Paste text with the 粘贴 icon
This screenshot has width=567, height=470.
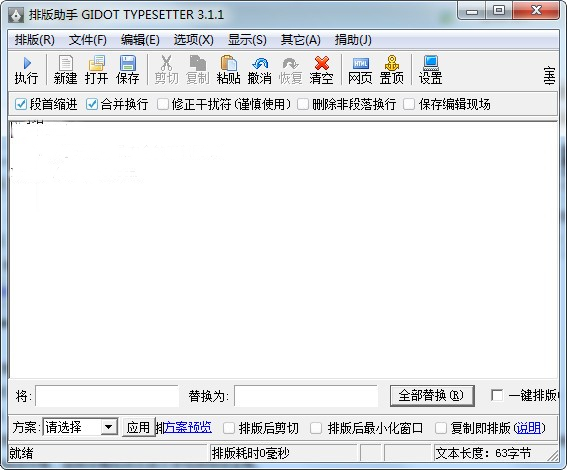click(x=229, y=70)
